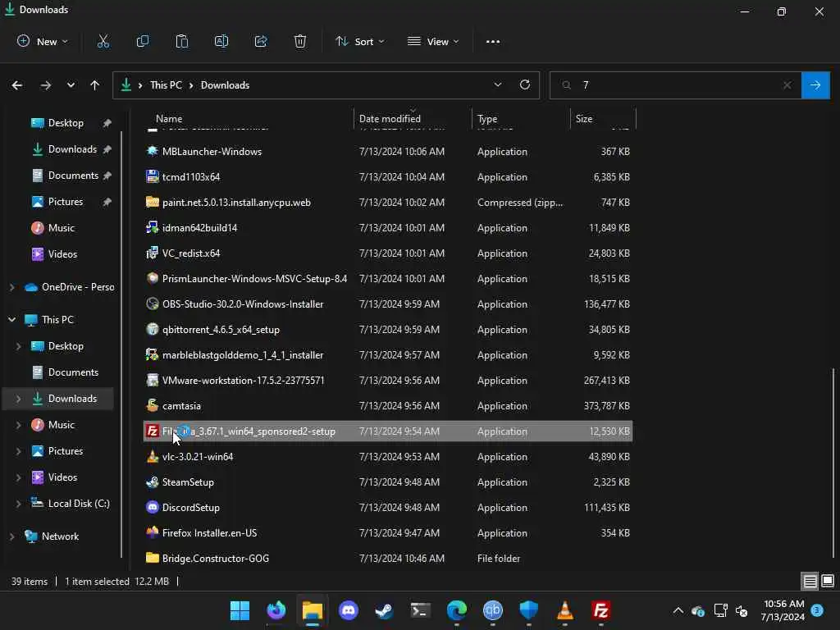Select vlc-3.0.21-win64 file
Image resolution: width=840 pixels, height=630 pixels.
point(388,457)
